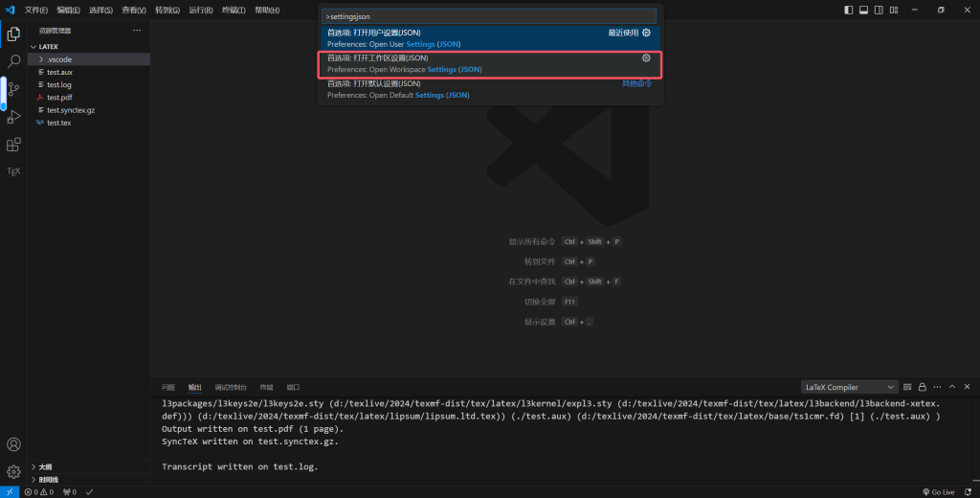Open the Explorer view in activity bar
This screenshot has width=980, height=498.
(x=13, y=34)
